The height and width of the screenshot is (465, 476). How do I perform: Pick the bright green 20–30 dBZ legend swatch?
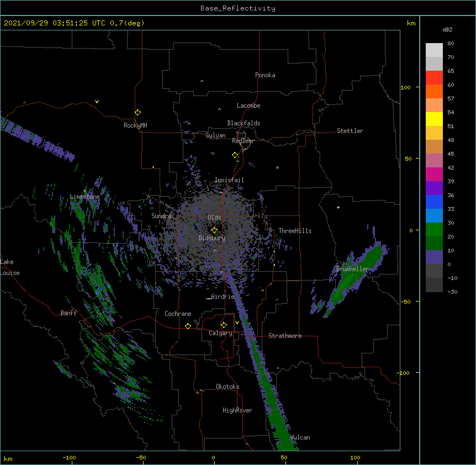[x=434, y=230]
